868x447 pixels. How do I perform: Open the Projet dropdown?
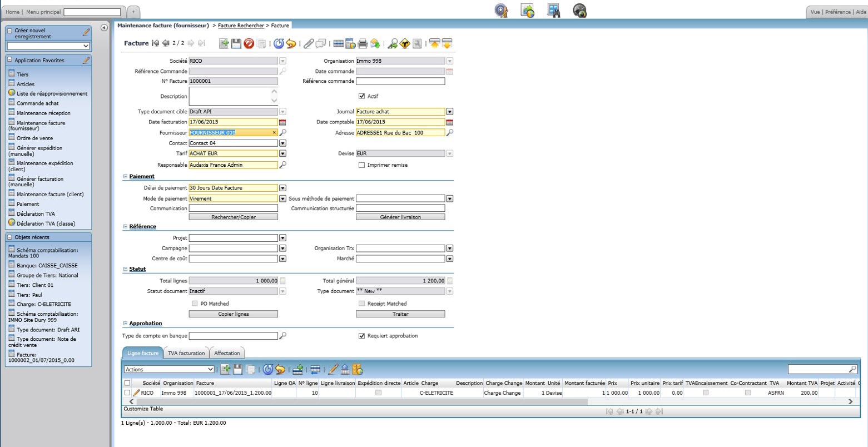point(282,238)
